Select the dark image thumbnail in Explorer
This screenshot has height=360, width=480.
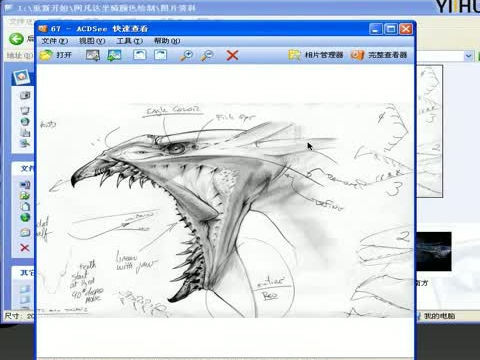[x=434, y=251]
